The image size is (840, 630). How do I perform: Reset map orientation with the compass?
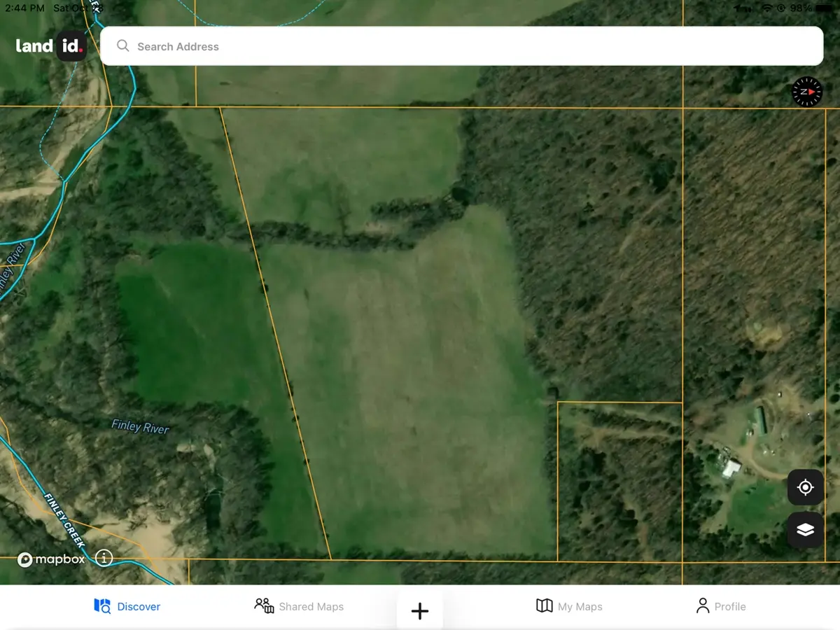point(806,92)
